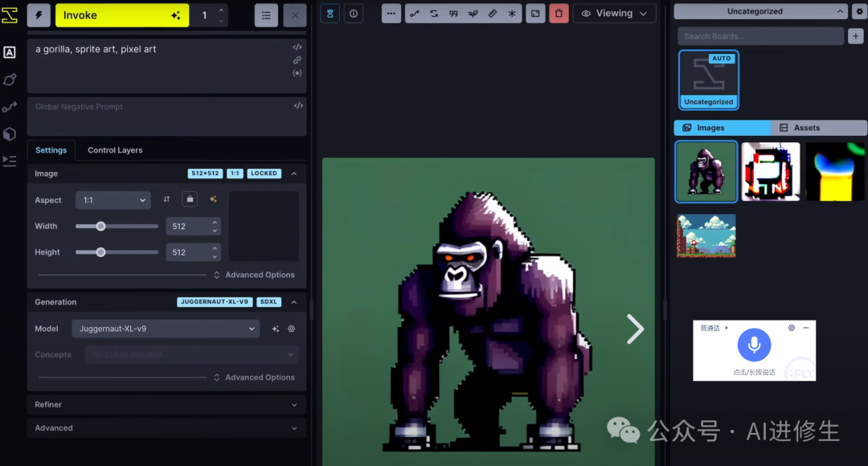The image size is (868, 466).
Task: Click the gallery settings gear icon
Action: (858, 11)
